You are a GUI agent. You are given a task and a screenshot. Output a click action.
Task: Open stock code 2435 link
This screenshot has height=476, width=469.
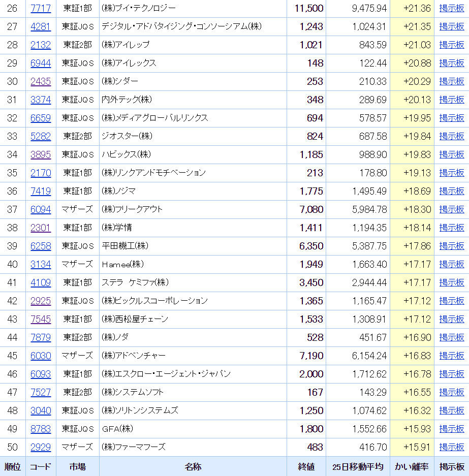pos(41,81)
